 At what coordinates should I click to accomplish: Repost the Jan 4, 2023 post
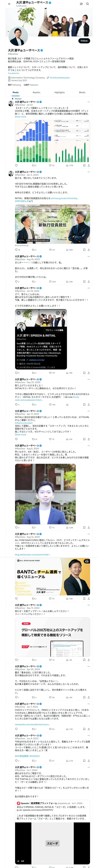tap(34, 250)
